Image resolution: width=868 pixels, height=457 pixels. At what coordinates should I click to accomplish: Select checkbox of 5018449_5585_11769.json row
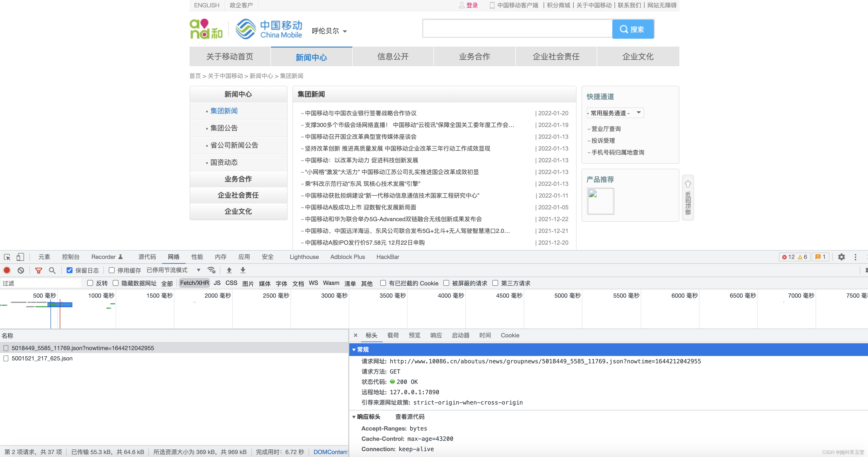(6, 348)
